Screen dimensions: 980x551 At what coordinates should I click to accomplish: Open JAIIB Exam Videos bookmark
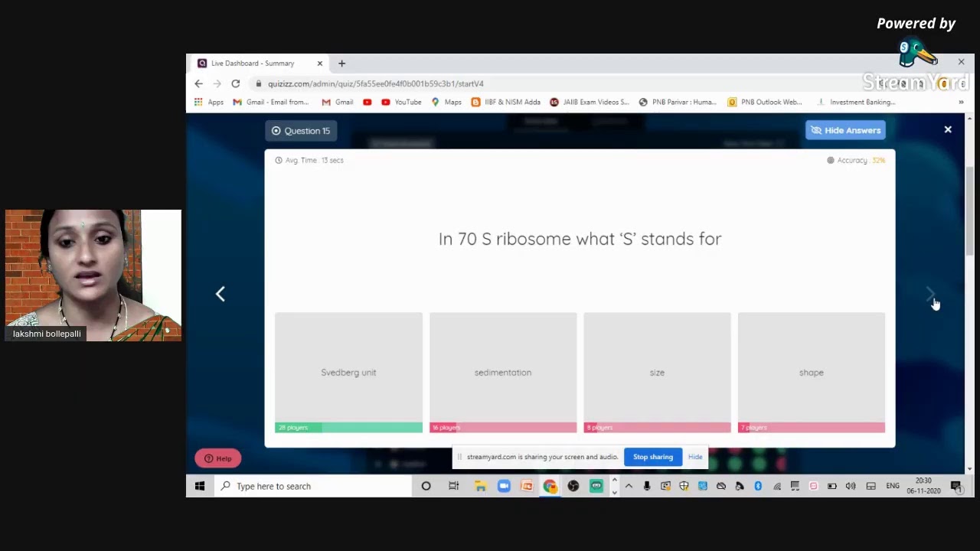tap(590, 102)
